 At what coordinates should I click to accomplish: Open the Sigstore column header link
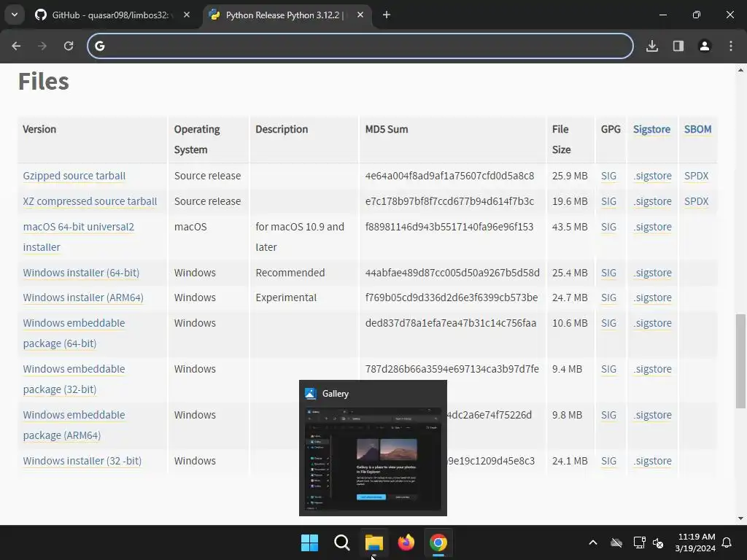pos(651,129)
